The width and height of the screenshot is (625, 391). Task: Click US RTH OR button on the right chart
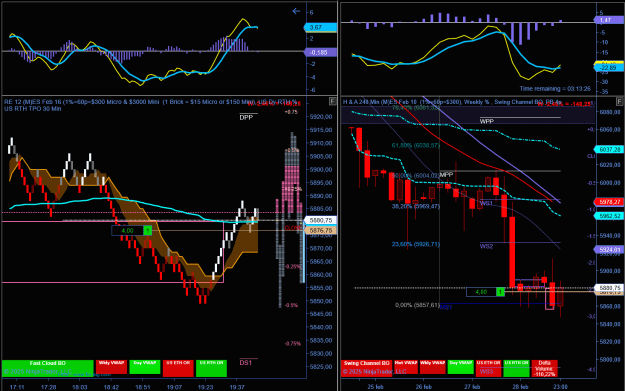516,367
